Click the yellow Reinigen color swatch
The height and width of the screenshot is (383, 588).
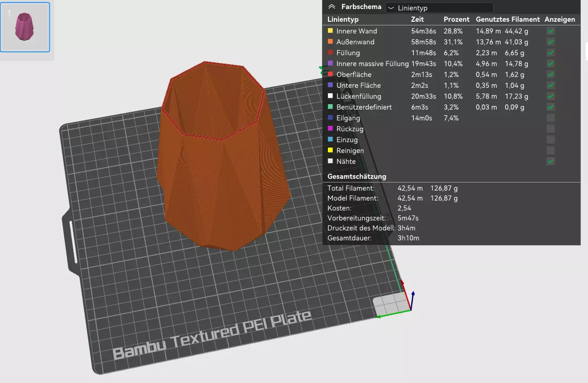point(330,150)
